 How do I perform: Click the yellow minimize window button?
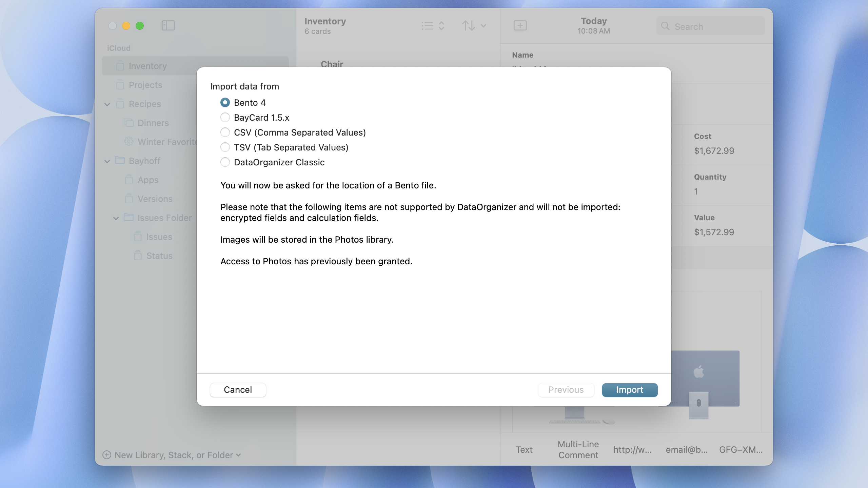pos(126,26)
